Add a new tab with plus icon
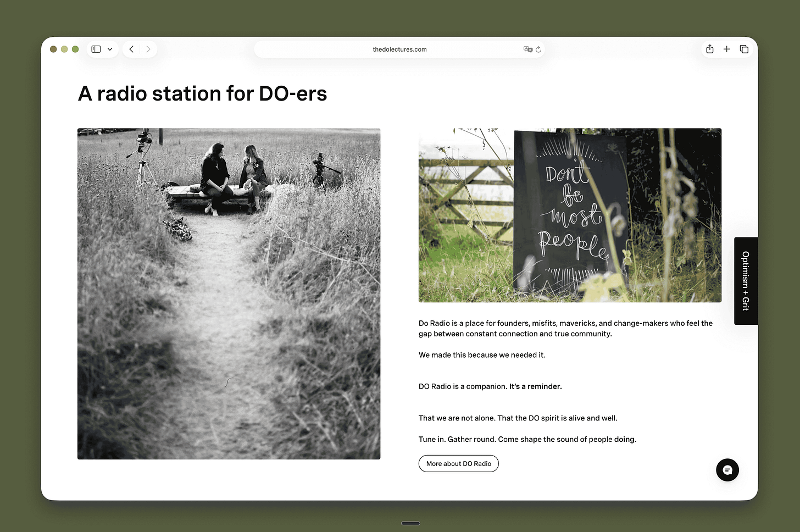 [x=727, y=49]
